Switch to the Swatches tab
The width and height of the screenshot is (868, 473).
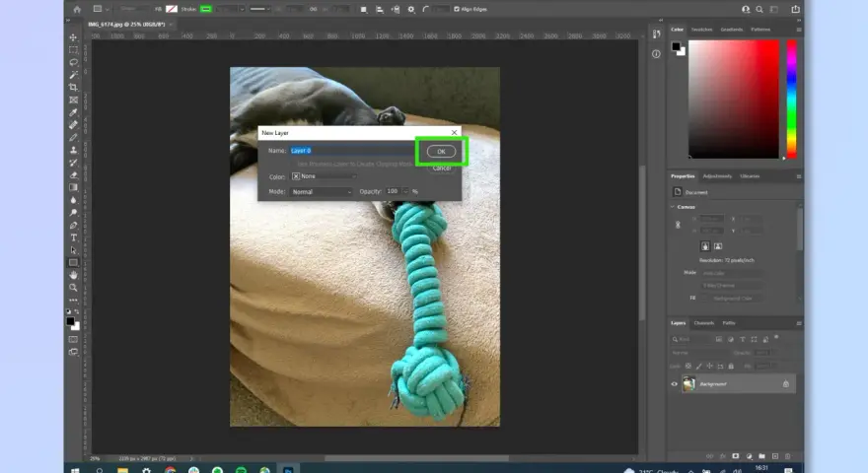(701, 30)
